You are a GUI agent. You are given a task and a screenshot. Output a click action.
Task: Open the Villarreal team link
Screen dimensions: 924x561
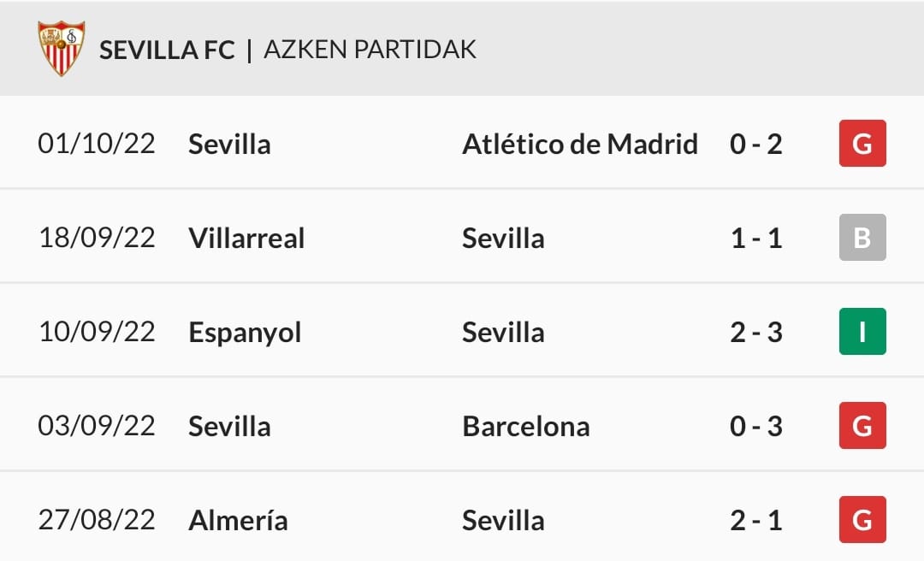pos(246,238)
